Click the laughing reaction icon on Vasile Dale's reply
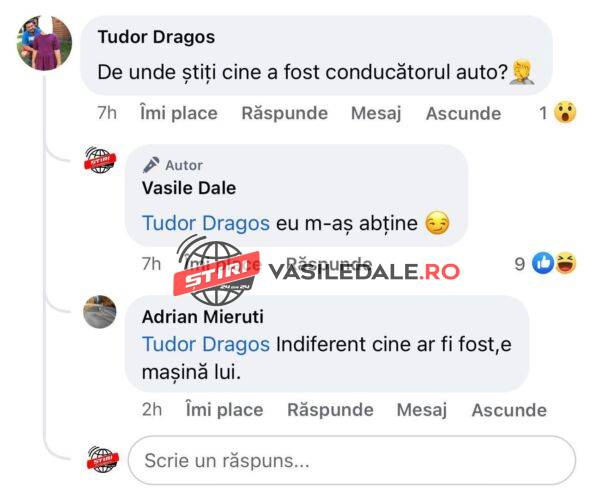 pos(565,263)
